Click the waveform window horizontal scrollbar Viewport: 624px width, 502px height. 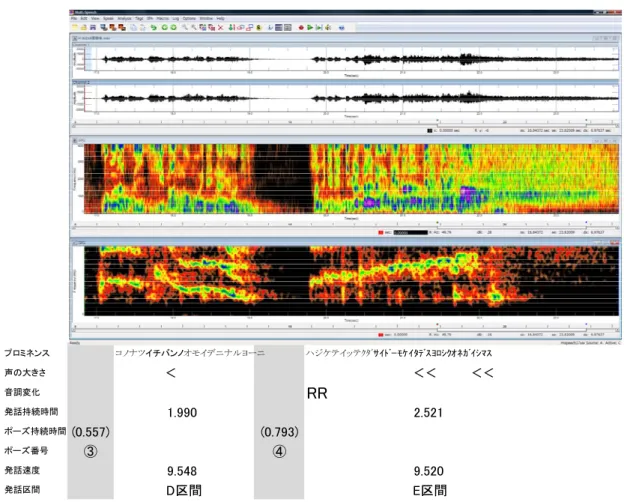click(346, 126)
